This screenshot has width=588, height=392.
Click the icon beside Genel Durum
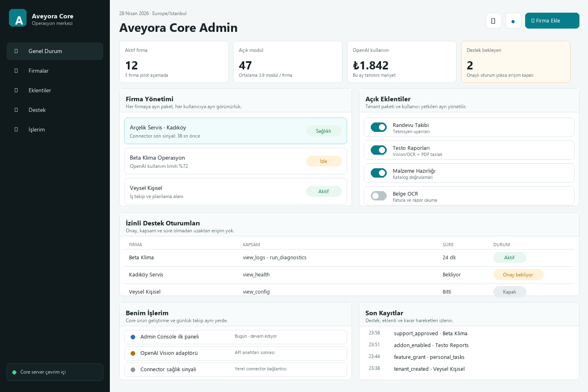[x=16, y=51]
